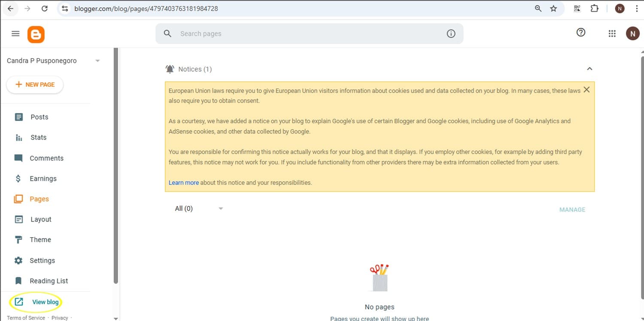Open the Theme section

click(x=40, y=240)
